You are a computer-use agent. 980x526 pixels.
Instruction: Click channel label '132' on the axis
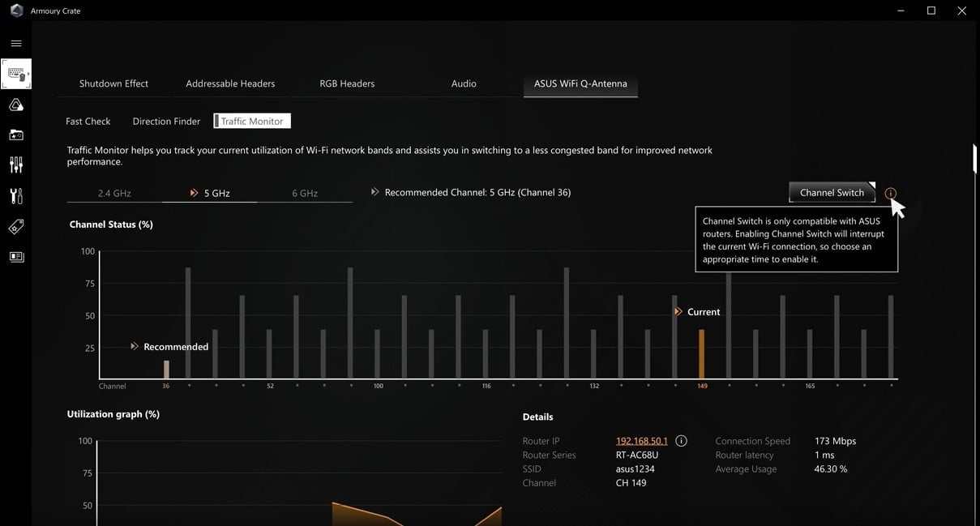(594, 386)
